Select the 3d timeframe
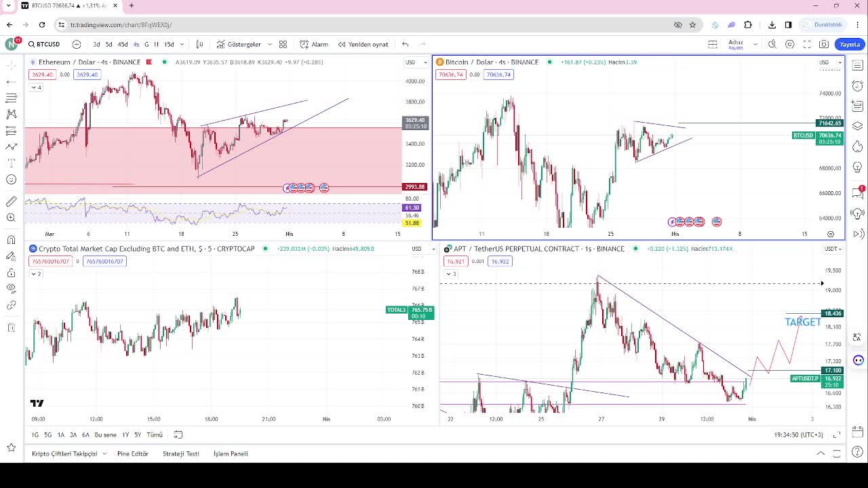Image resolution: width=868 pixels, height=488 pixels. point(96,44)
